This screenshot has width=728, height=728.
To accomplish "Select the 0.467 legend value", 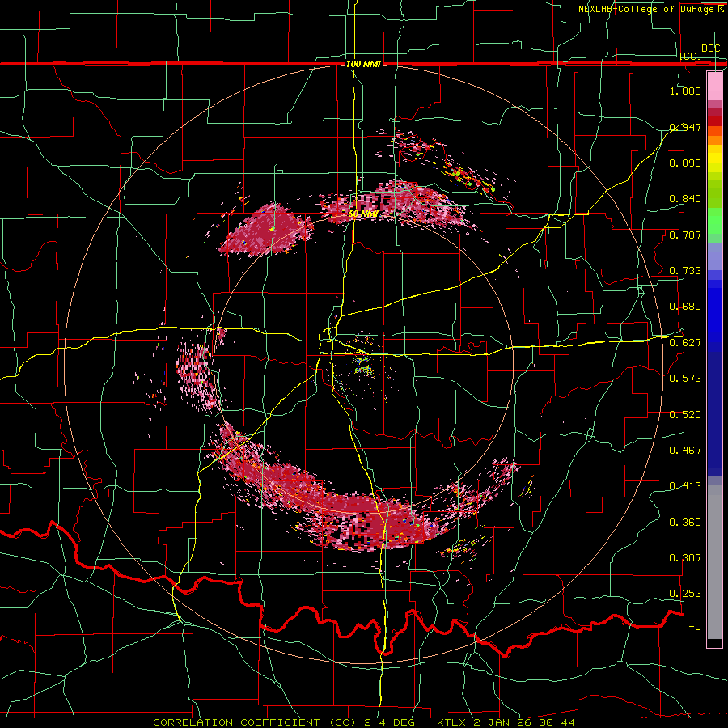I will point(685,451).
